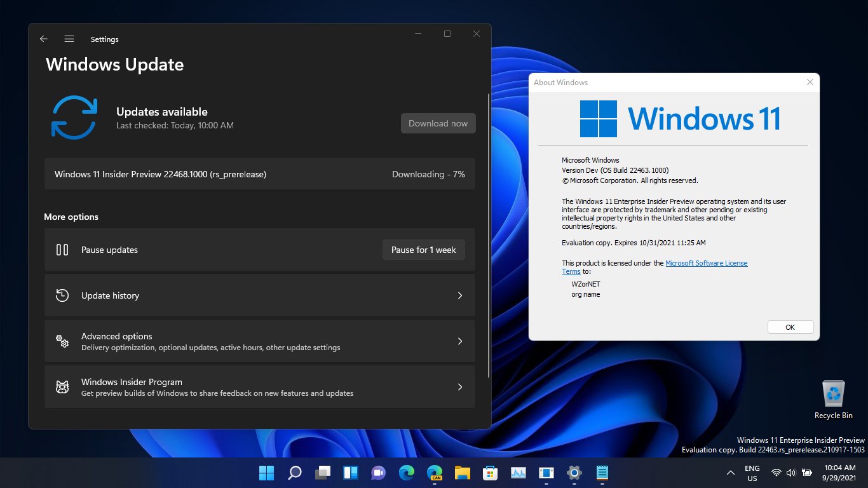Open the Update history chevron
The image size is (868, 488).
[x=460, y=295]
